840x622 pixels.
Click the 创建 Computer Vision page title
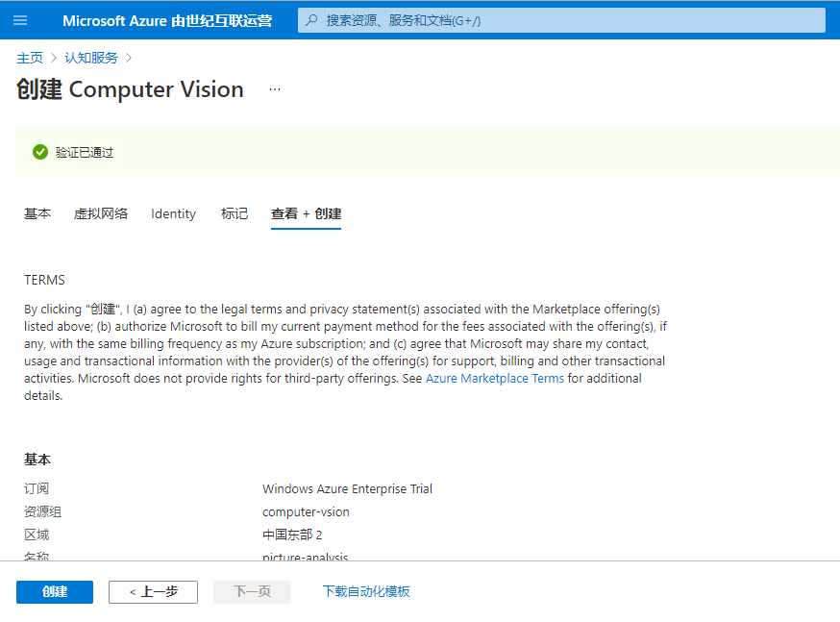pos(130,89)
